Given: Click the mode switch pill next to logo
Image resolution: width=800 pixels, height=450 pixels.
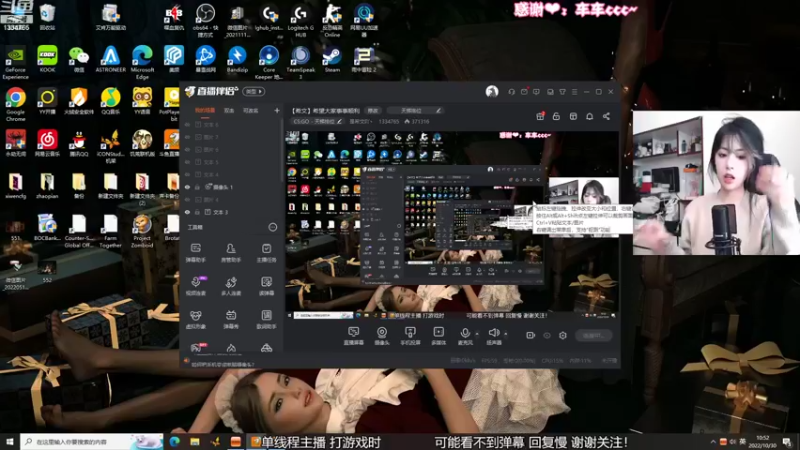Looking at the screenshot, I should (254, 92).
